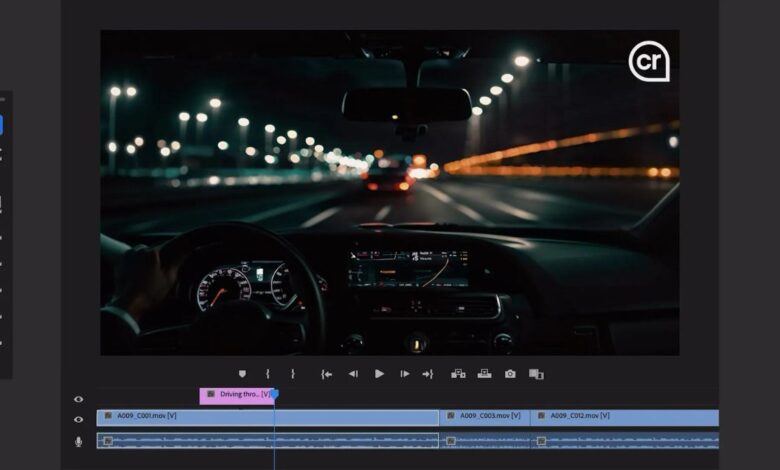Screen dimensions: 780x470
Task: Go to In point button
Action: point(326,374)
